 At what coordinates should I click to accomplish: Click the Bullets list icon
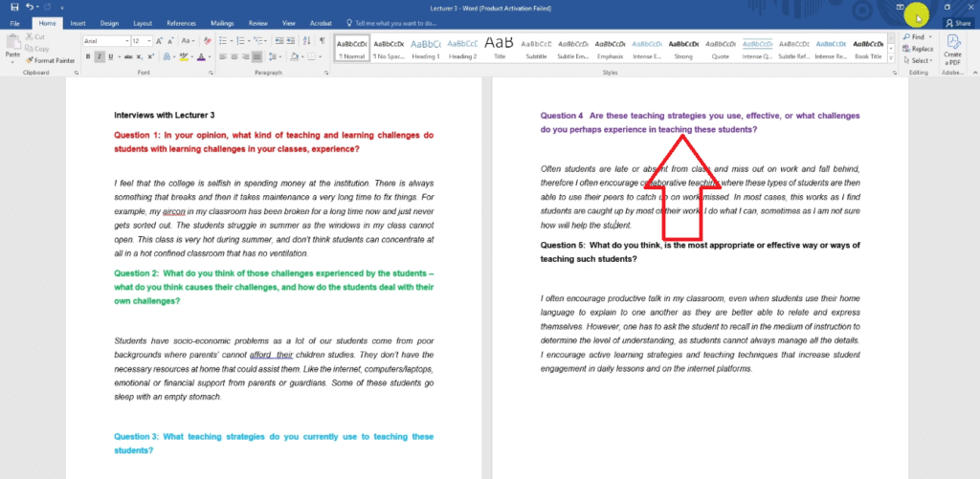tap(223, 41)
